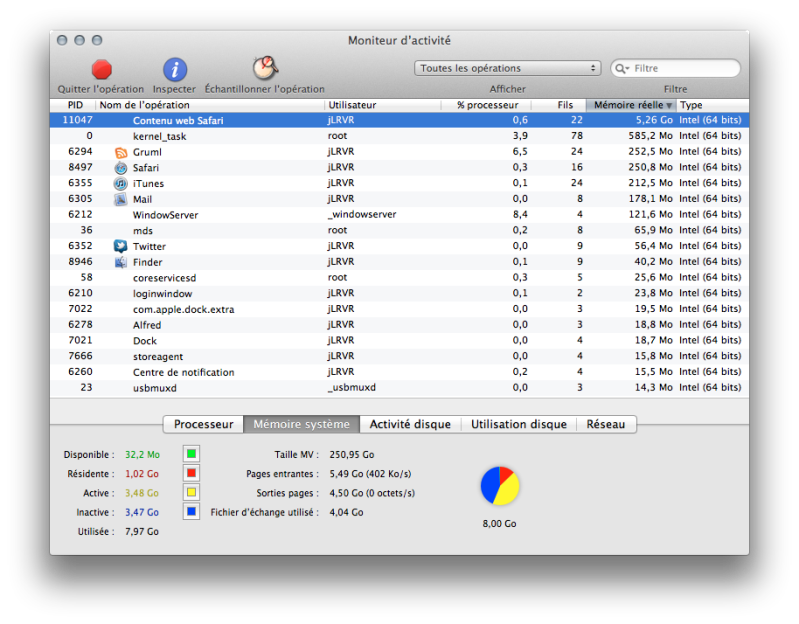Screen dimensions: 799x624
Task: Select the loginwindow process row
Action: click(400, 293)
